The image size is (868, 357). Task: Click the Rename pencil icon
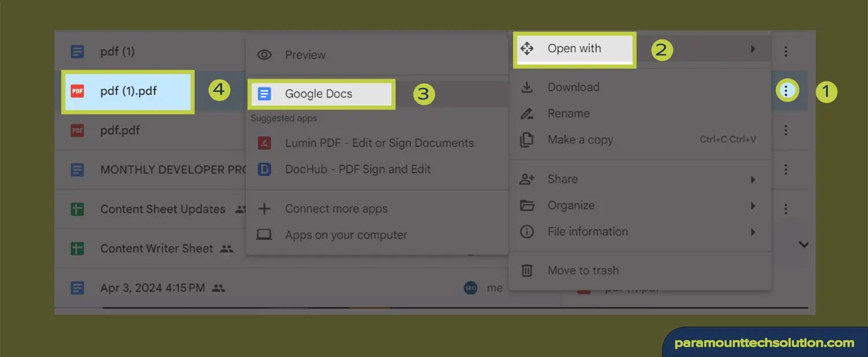click(x=527, y=113)
